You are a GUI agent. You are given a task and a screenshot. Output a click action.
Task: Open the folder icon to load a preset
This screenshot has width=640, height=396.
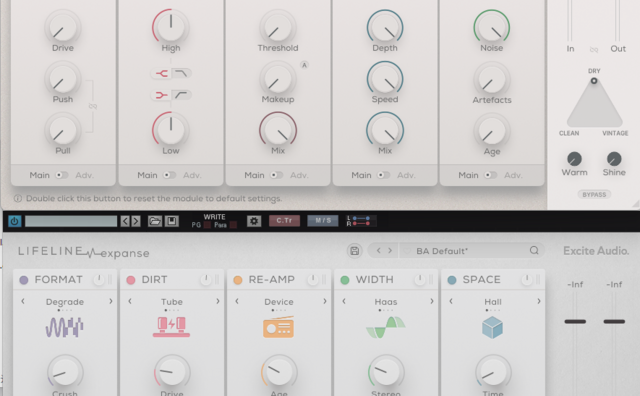click(x=155, y=221)
